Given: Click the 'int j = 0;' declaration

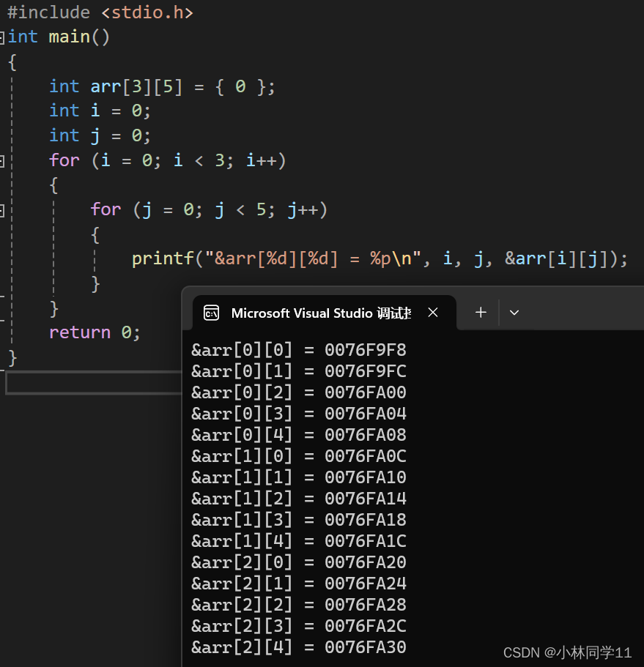Looking at the screenshot, I should pyautogui.click(x=100, y=136).
